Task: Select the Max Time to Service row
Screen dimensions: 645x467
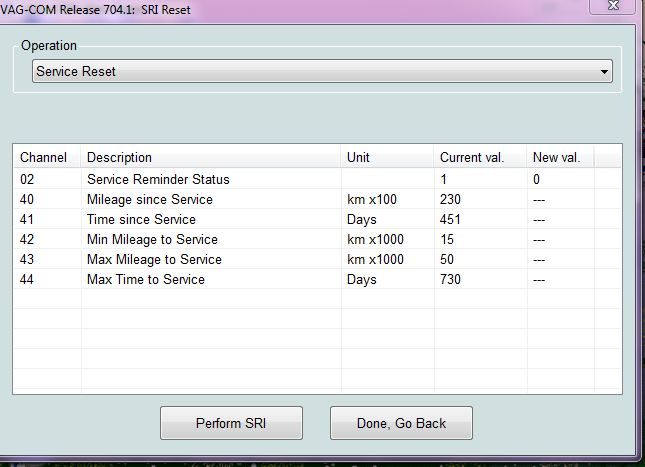Action: tap(145, 280)
